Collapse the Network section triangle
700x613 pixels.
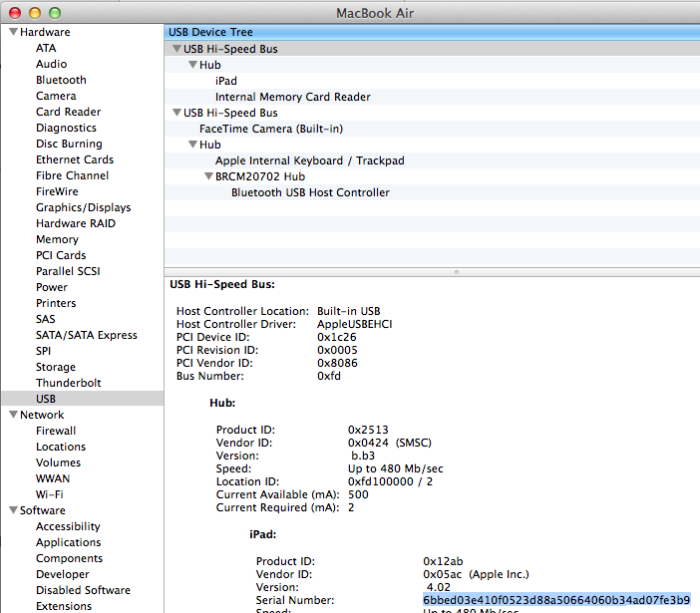[13, 415]
